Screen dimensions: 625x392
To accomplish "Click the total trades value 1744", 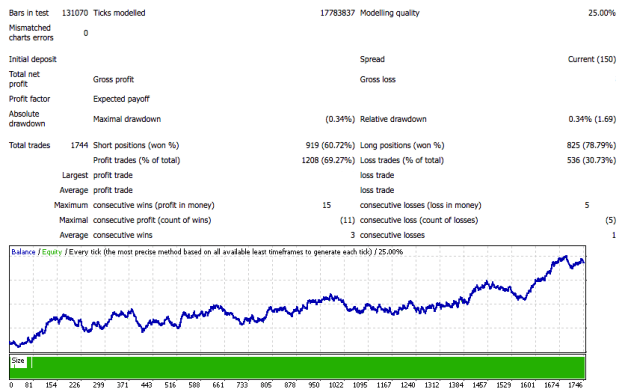I will point(79,146).
